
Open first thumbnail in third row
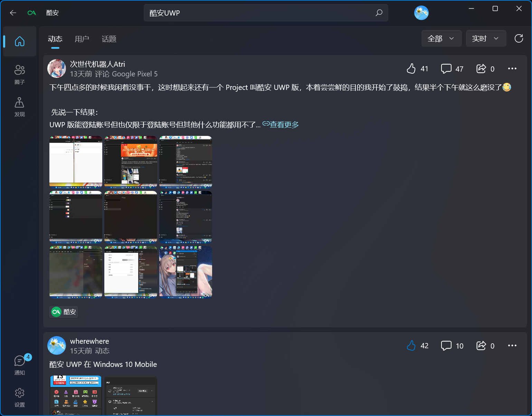click(x=76, y=272)
